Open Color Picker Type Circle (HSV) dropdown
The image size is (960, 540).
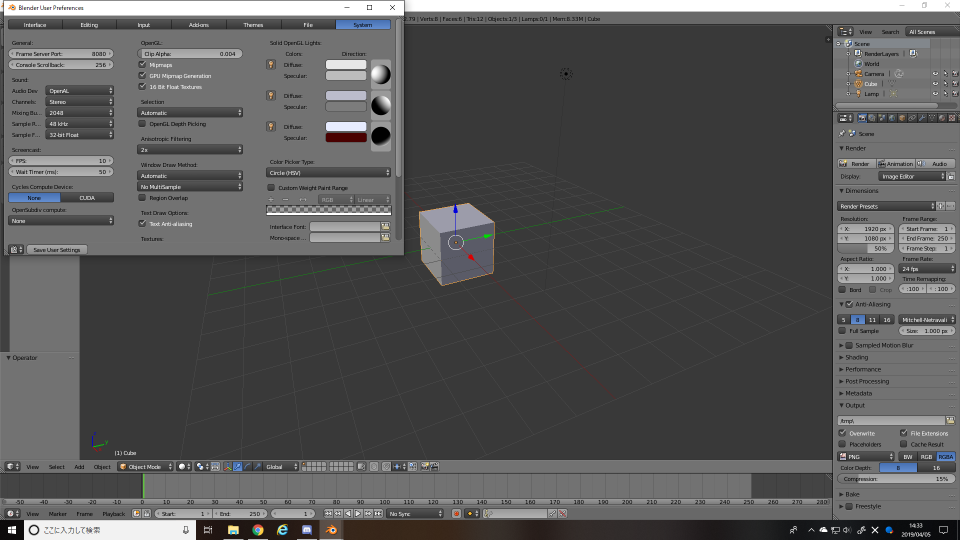coord(328,173)
